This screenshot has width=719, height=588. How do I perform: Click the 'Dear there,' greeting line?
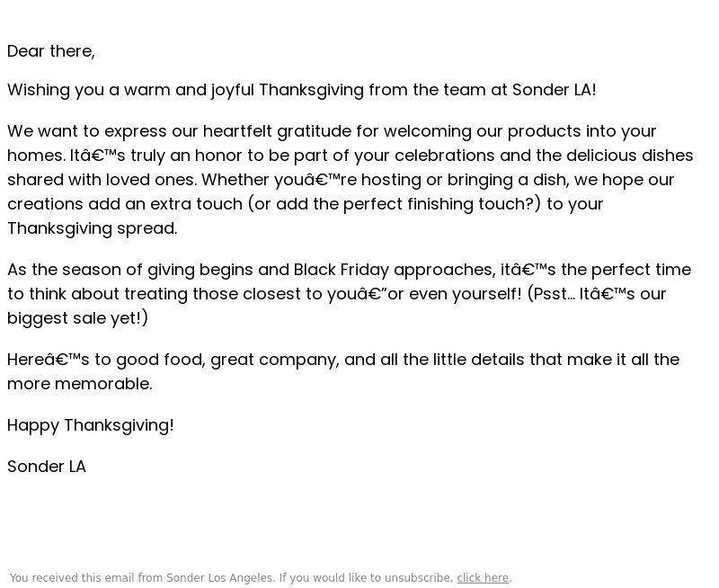[x=51, y=51]
